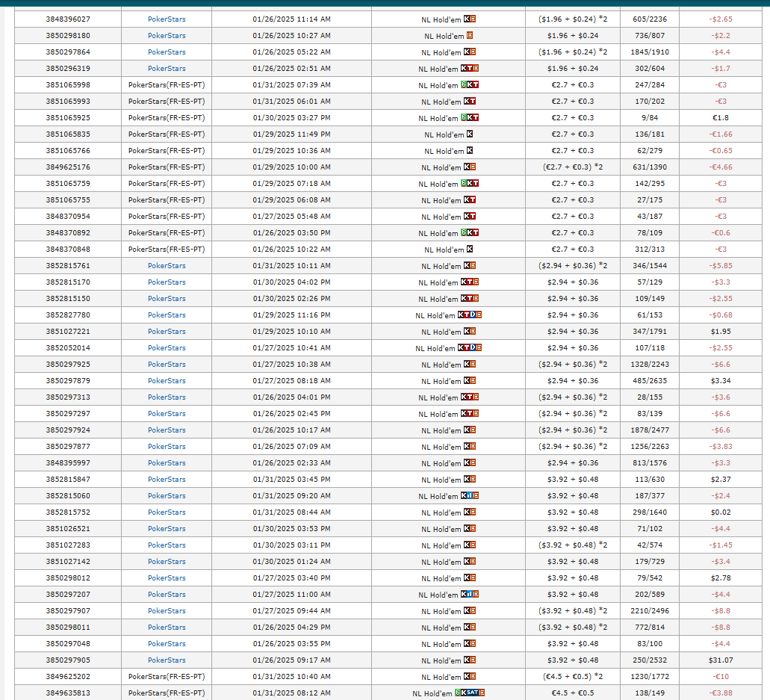Click the $31.07 profit value
770x700 pixels.
pyautogui.click(x=721, y=660)
